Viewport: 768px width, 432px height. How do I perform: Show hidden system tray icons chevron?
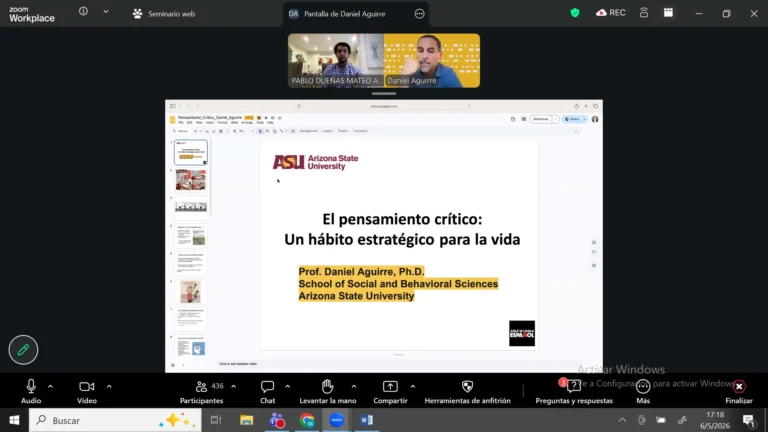tap(622, 420)
